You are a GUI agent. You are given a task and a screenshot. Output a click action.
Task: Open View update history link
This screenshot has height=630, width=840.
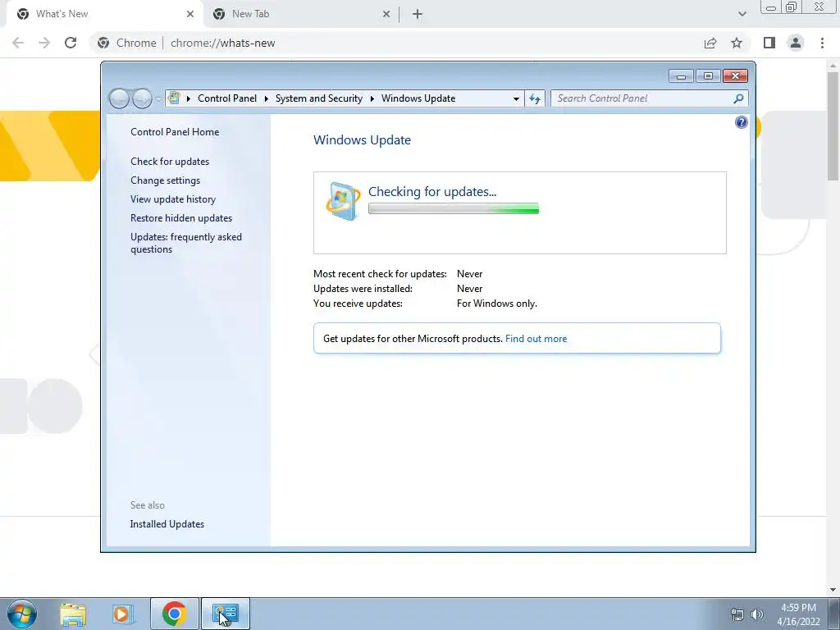(173, 199)
